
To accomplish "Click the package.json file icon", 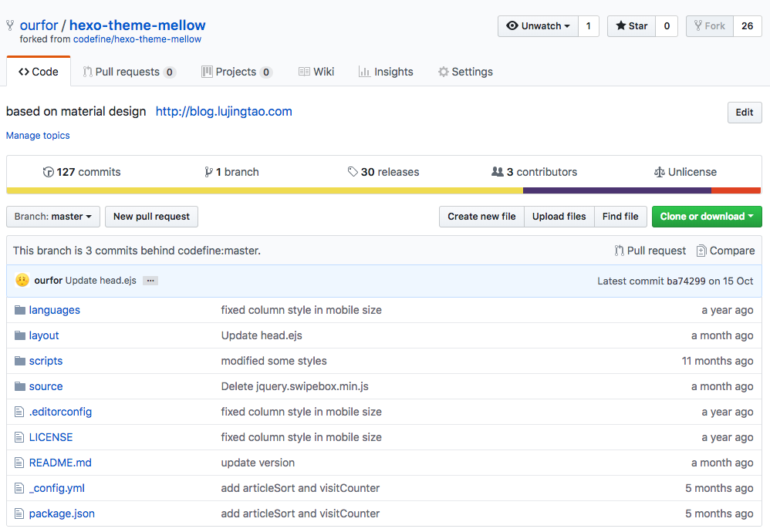I will (19, 513).
